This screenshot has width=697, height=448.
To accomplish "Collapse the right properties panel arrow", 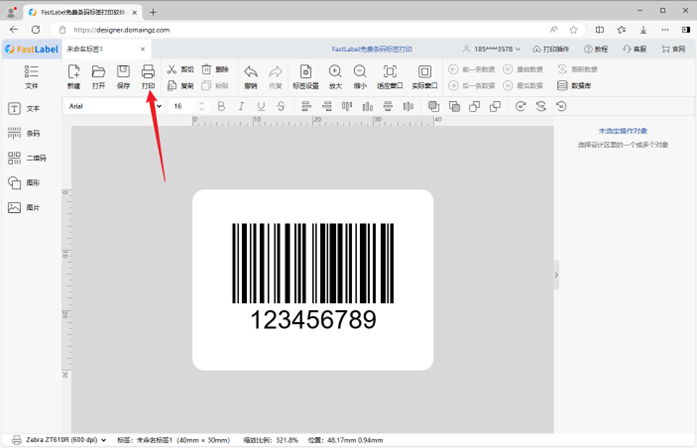I will coord(557,274).
